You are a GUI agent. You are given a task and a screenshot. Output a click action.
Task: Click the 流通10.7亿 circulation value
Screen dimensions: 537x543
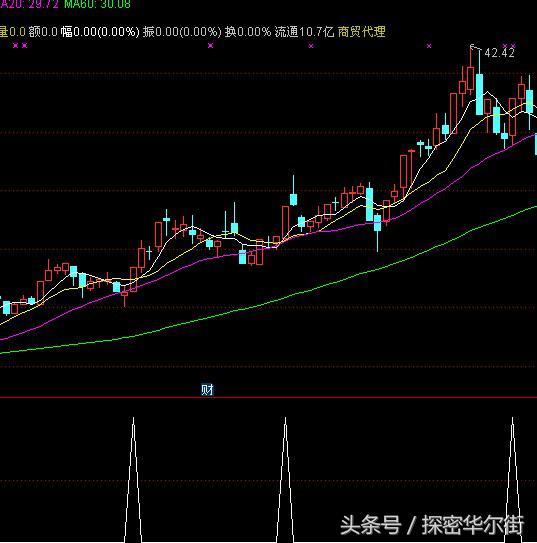tap(304, 32)
